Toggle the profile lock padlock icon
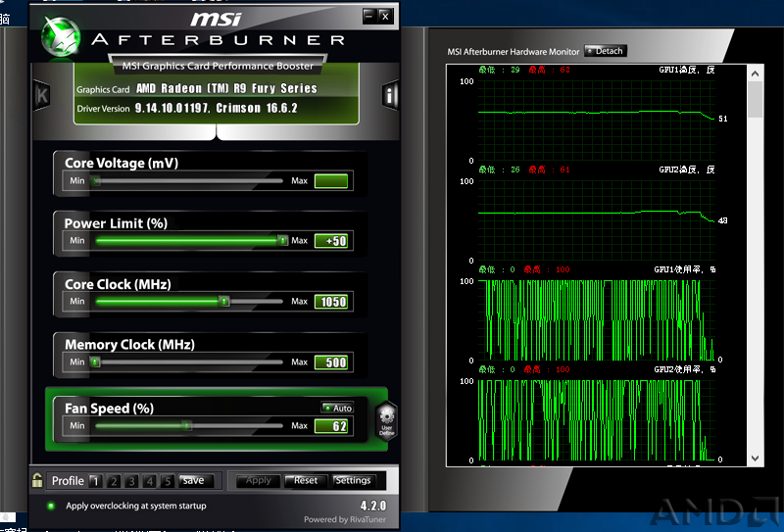The width and height of the screenshot is (784, 532). coord(37,480)
